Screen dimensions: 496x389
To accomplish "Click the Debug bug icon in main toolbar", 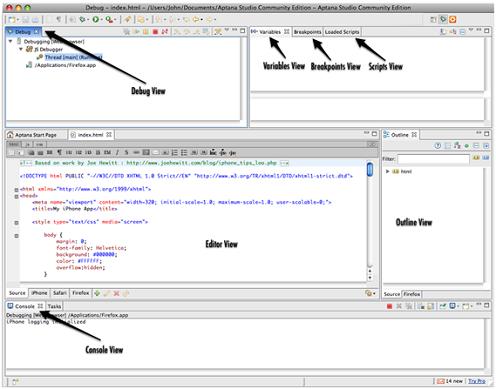I will (x=82, y=20).
